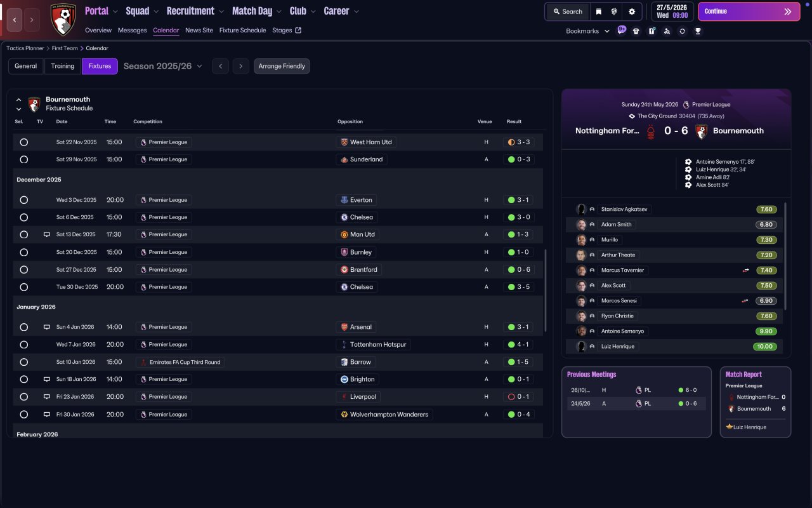812x508 pixels.
Task: Open the shirt icon in bookmarks bar
Action: point(636,31)
